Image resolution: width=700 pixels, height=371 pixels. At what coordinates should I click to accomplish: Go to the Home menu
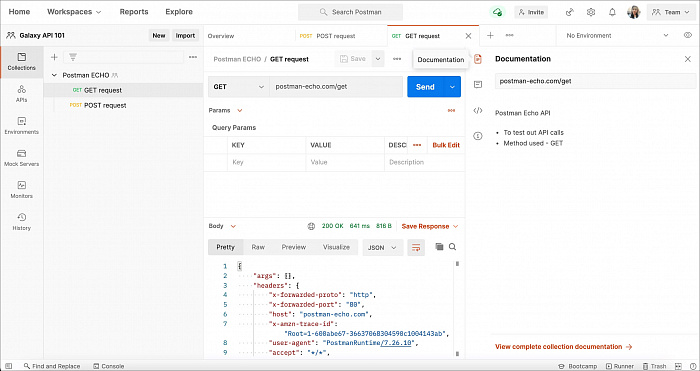(x=20, y=12)
